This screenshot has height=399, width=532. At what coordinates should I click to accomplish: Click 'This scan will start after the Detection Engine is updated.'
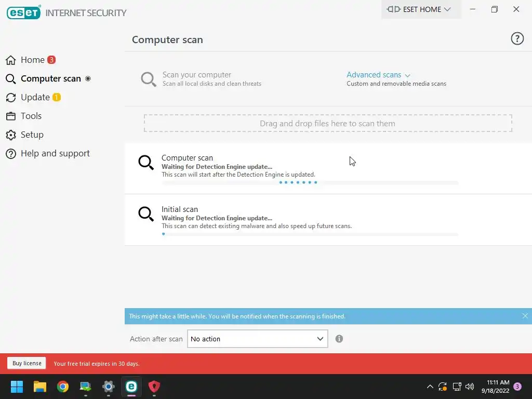click(238, 175)
